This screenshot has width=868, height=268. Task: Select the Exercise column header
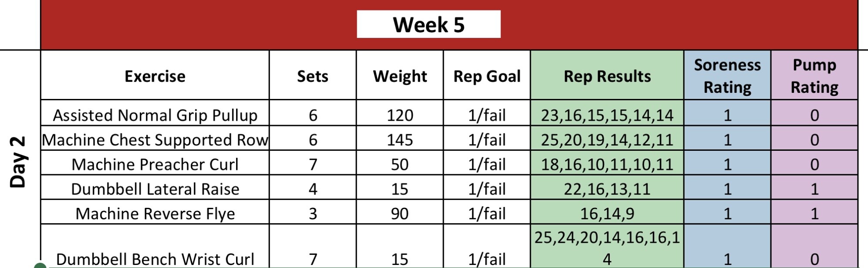coord(155,76)
